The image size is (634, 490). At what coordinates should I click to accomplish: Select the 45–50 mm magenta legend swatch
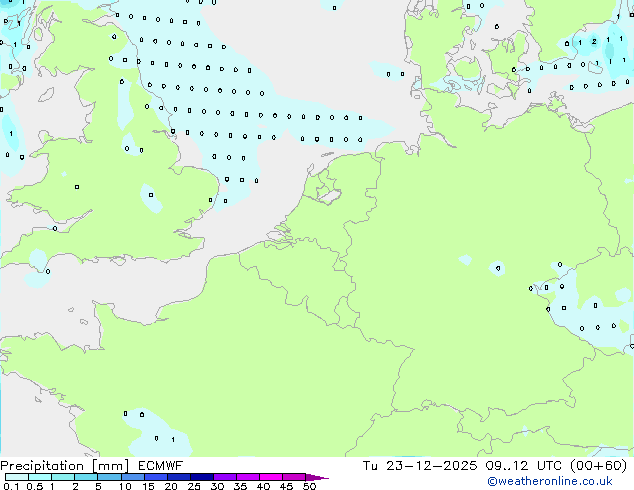point(294,477)
